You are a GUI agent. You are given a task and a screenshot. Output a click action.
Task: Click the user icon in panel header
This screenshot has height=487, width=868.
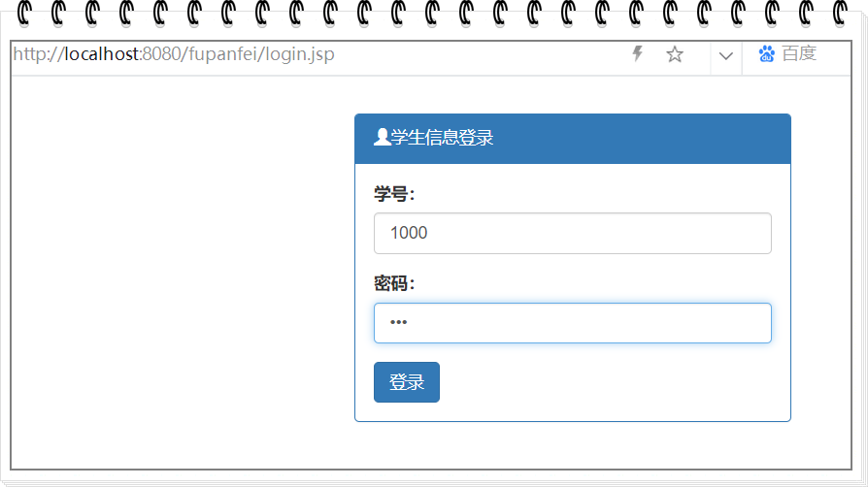382,137
